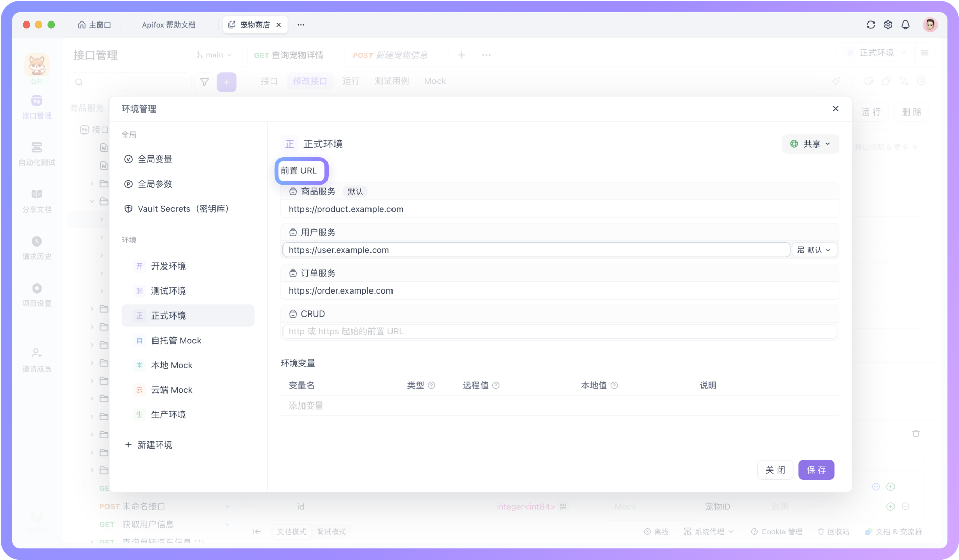Click the 商品服务 service icon
Image resolution: width=959 pixels, height=560 pixels.
293,191
